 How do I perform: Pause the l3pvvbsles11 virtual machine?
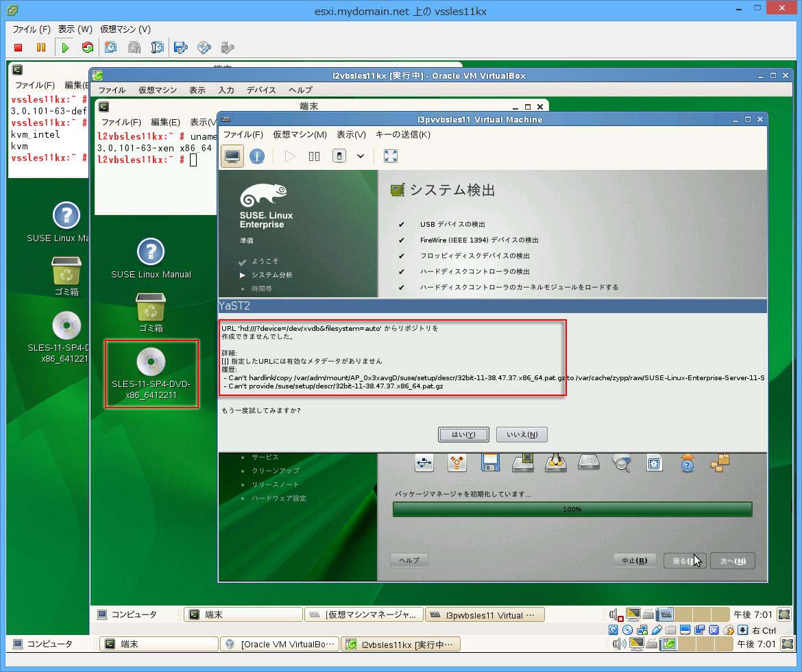(x=314, y=156)
